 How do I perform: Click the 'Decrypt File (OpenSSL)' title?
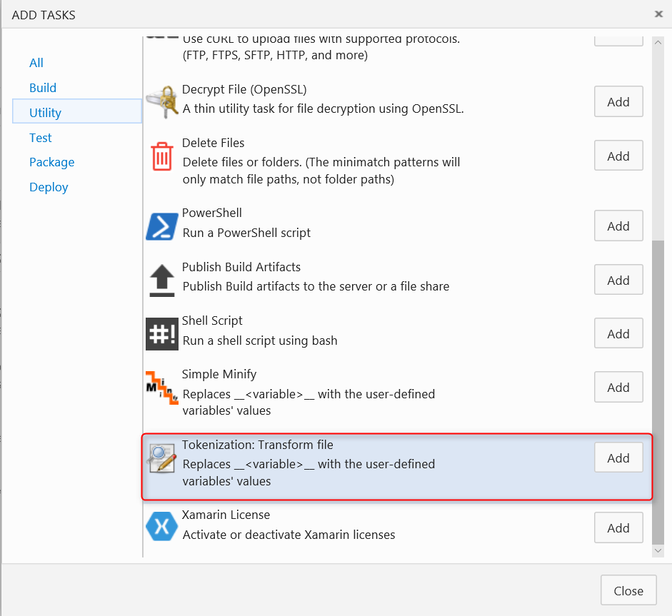coord(244,89)
